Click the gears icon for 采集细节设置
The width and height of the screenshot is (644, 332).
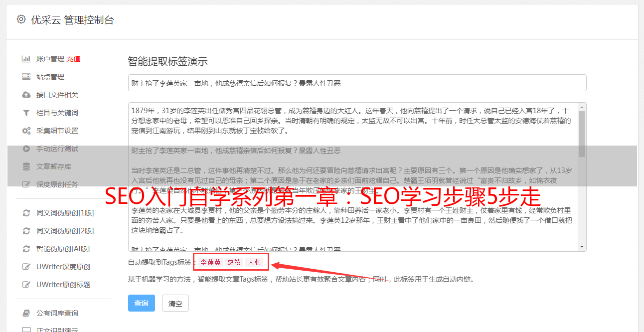pyautogui.click(x=26, y=131)
